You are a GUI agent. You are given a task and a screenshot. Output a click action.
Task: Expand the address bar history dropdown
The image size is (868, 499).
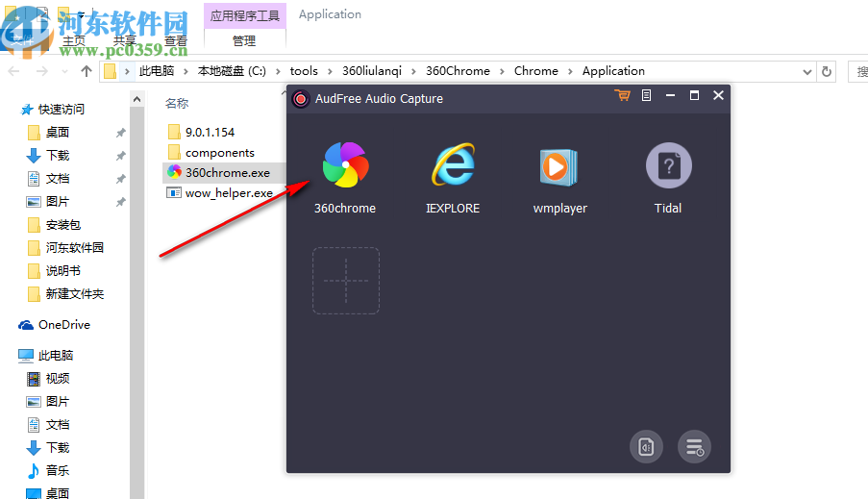point(807,72)
